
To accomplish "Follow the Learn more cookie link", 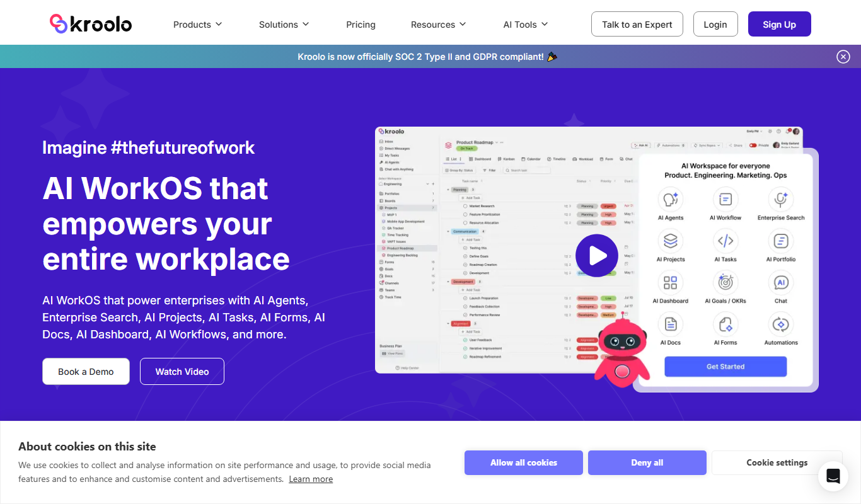I will [311, 479].
